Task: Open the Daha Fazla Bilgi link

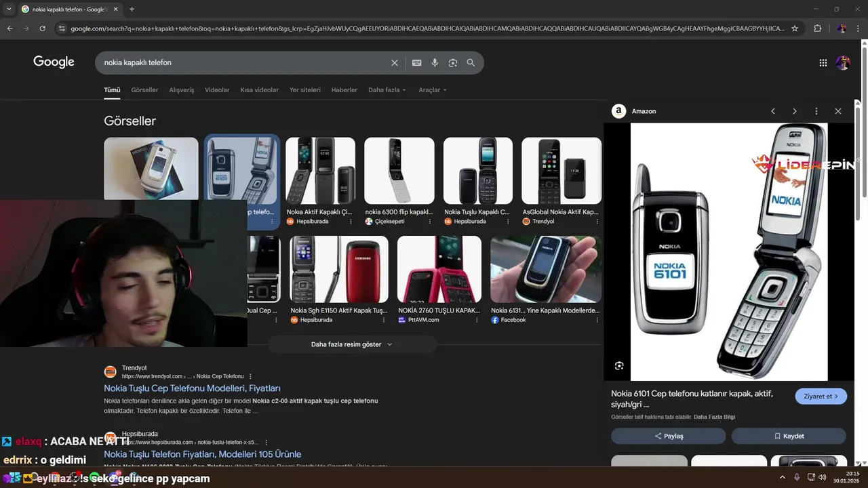Action: coord(714,417)
